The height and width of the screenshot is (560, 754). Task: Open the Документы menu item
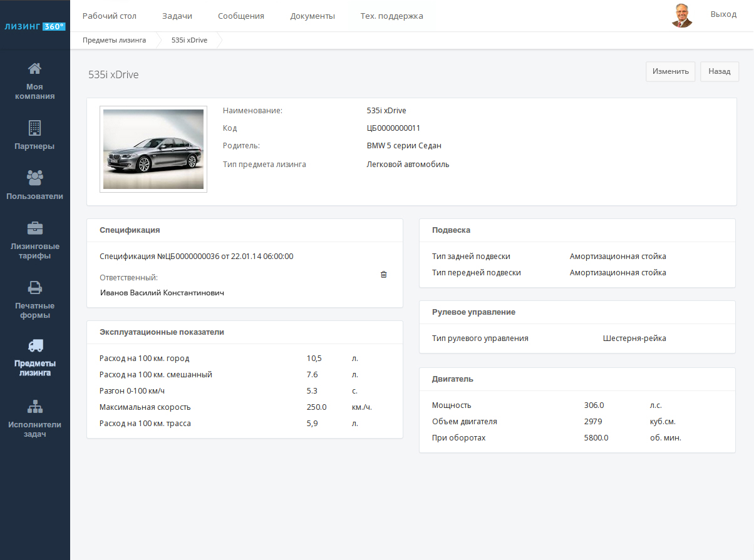[x=312, y=16]
